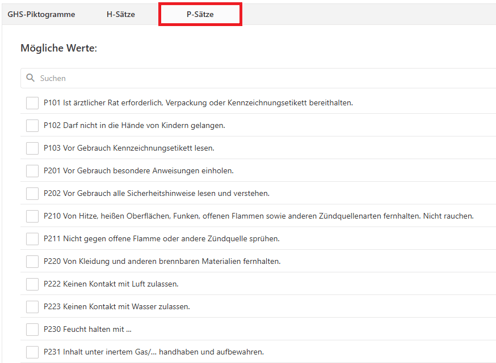Click the text 'P220 Von Kleidung und anderen brennbaren Materialien'

(x=142, y=261)
